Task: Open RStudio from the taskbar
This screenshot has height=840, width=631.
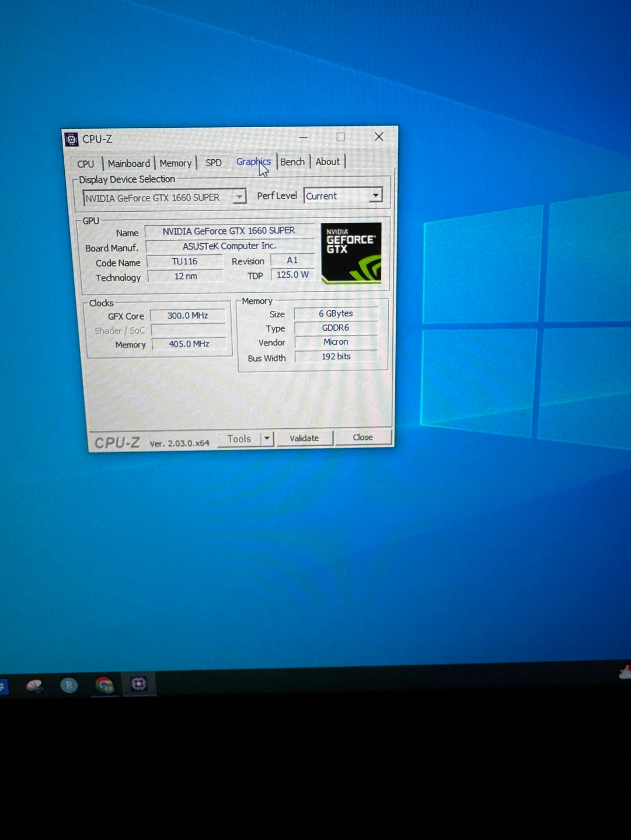Action: [69, 685]
